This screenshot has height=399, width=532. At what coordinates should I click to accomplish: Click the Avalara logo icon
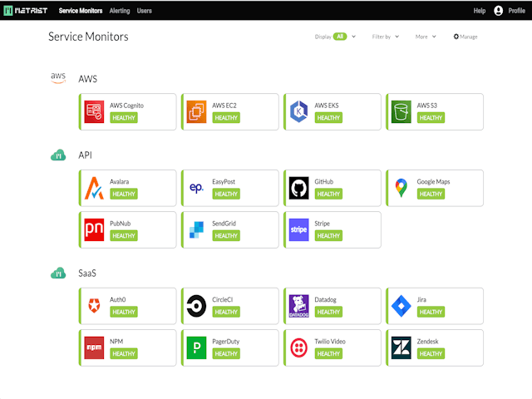(x=94, y=188)
